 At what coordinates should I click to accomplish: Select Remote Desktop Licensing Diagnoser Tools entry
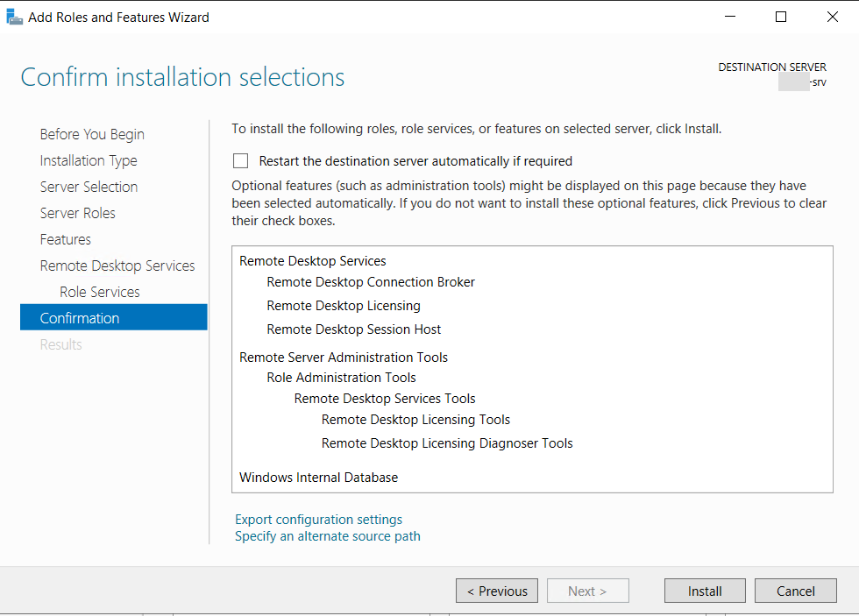447,443
